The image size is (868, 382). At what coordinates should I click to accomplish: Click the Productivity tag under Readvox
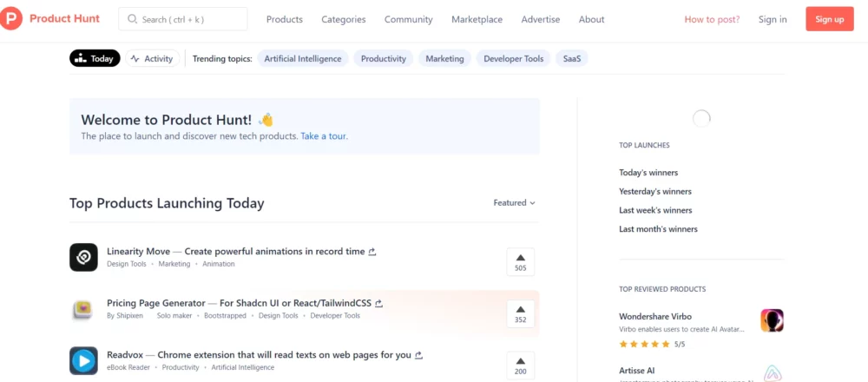tap(181, 367)
